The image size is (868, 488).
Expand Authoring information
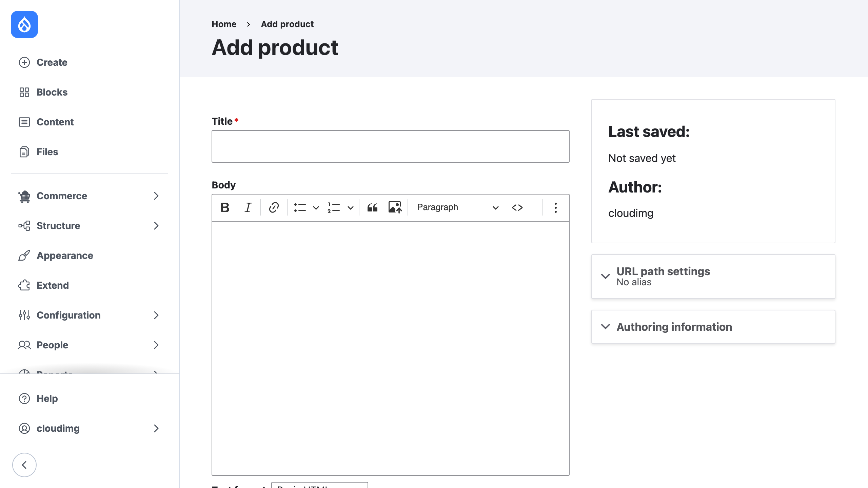713,327
